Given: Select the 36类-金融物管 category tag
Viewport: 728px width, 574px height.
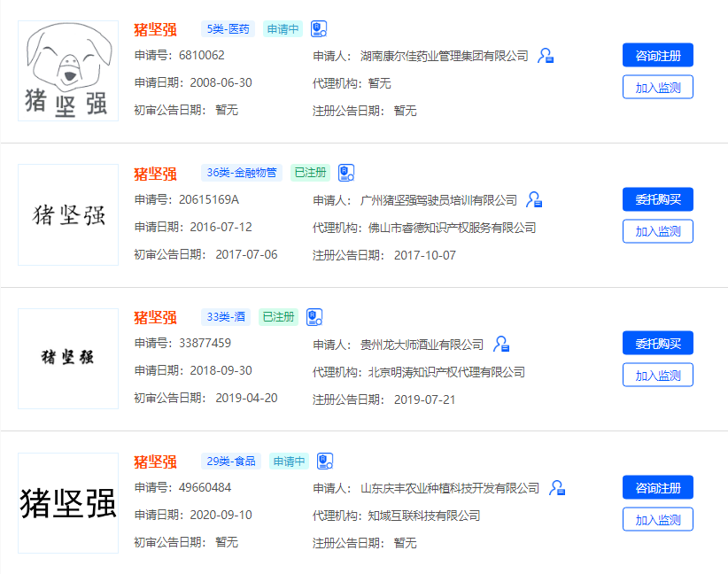Looking at the screenshot, I should (x=241, y=173).
